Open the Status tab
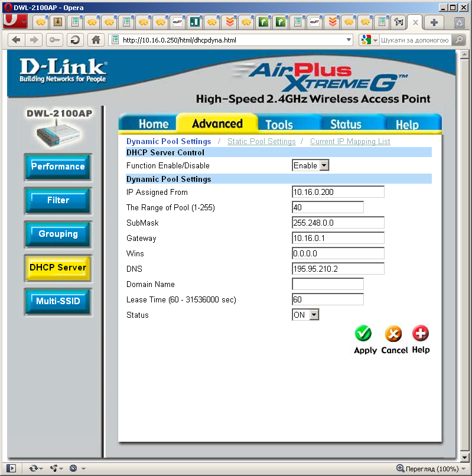The height and width of the screenshot is (476, 472). click(x=346, y=125)
